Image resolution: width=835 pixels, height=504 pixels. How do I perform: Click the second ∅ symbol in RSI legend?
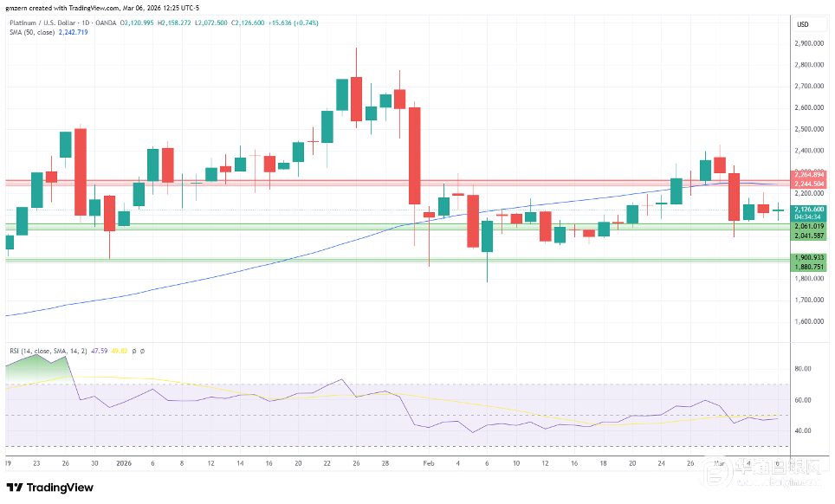click(142, 351)
